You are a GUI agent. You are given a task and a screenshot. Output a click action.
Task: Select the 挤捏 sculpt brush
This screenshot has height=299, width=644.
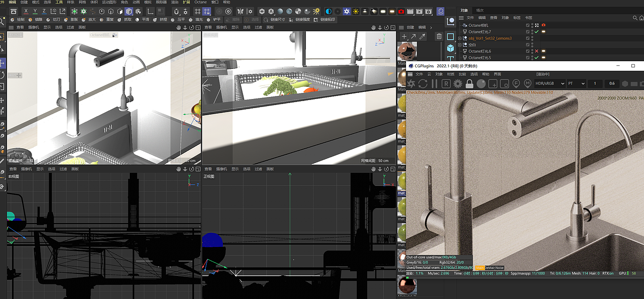pos(160,20)
